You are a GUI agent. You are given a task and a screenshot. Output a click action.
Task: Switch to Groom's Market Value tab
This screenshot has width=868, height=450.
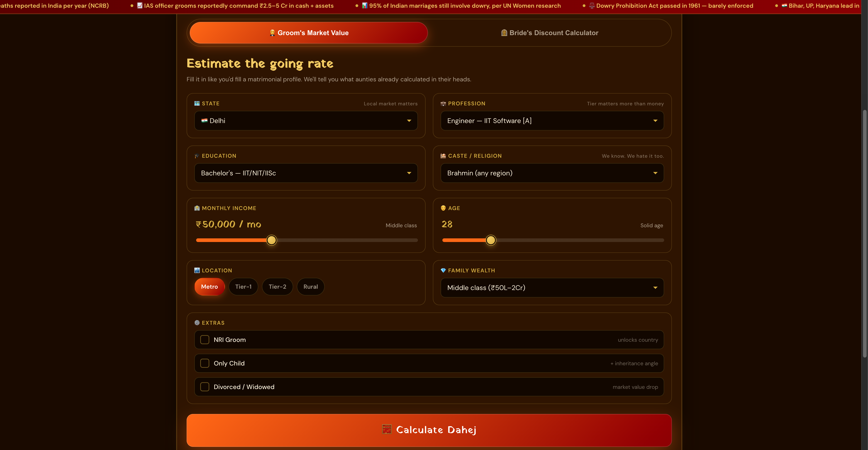pyautogui.click(x=309, y=33)
